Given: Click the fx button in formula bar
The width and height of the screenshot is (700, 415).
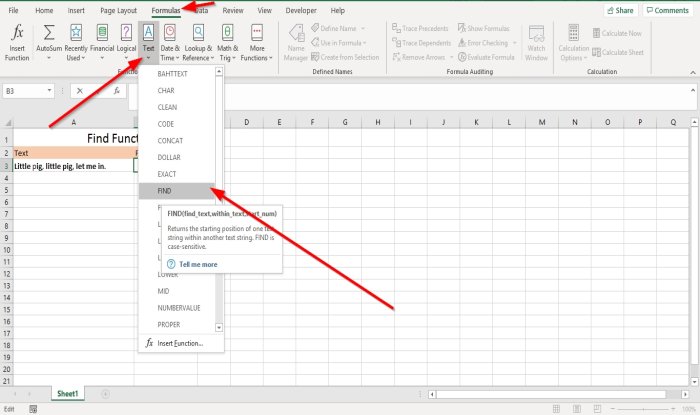Looking at the screenshot, I should pyautogui.click(x=117, y=91).
